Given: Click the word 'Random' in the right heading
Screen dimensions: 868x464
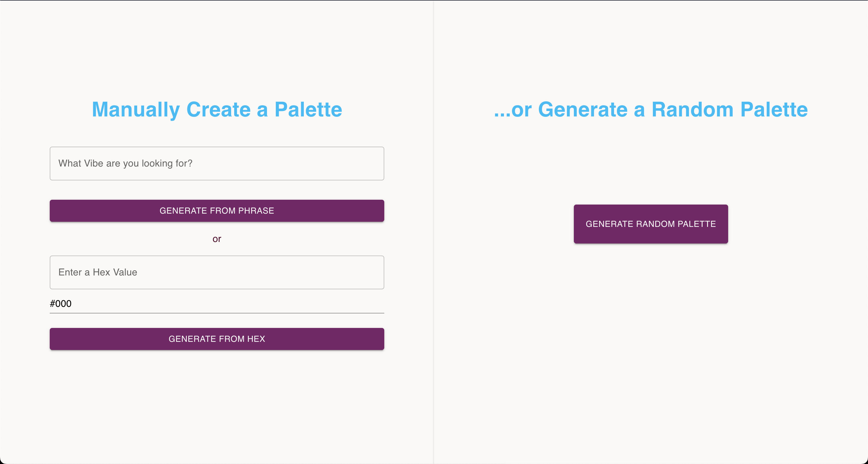Looking at the screenshot, I should pos(693,109).
